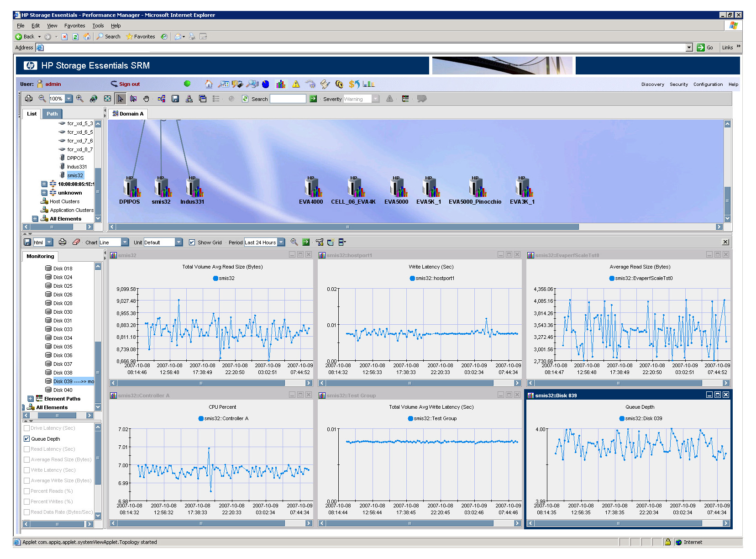
Task: Click the green status indicator dot
Action: point(187,84)
